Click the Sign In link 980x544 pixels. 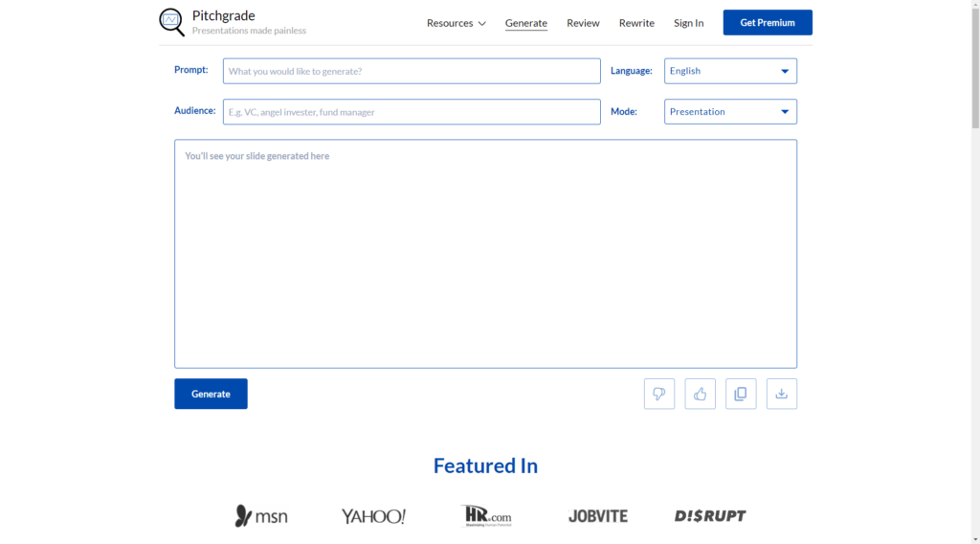[688, 23]
